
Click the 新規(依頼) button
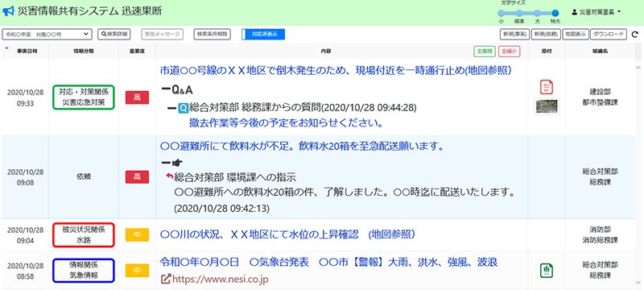547,35
